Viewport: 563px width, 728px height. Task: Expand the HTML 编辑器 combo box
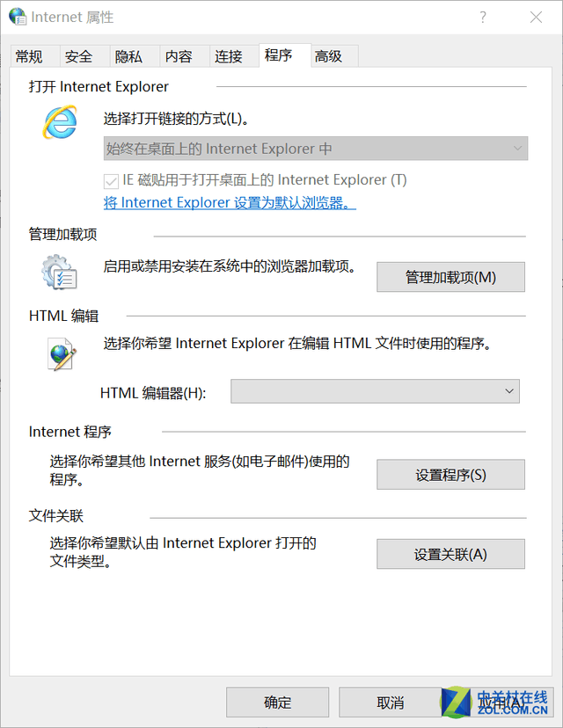[375, 391]
